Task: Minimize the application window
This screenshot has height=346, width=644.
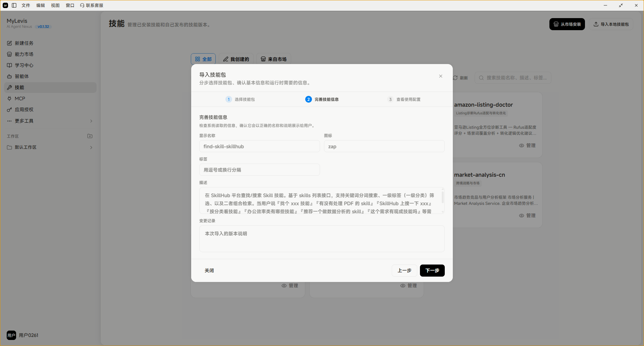Action: [605, 5]
